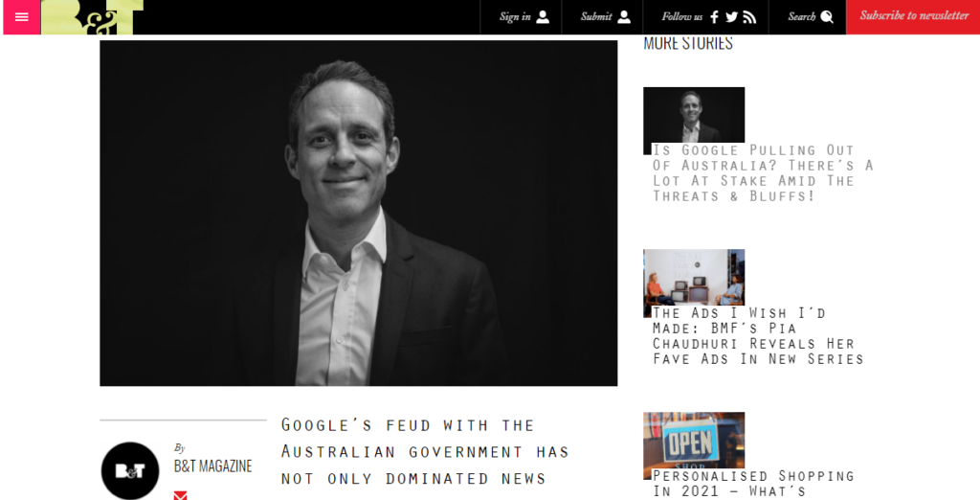Click the main article portrait photo
Screen dimensions: 980x500
[x=358, y=213]
